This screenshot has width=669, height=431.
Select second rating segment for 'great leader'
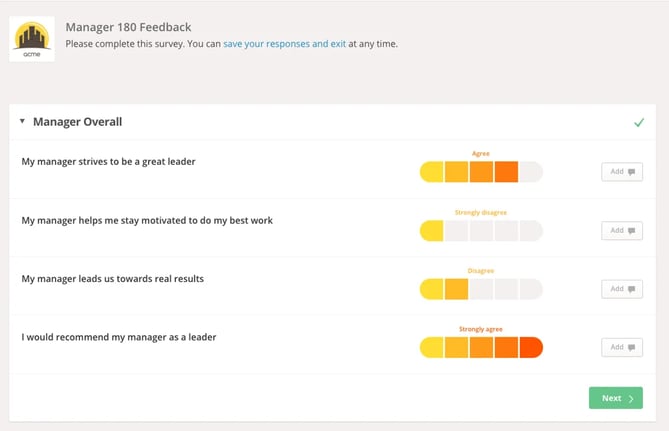[x=456, y=172]
